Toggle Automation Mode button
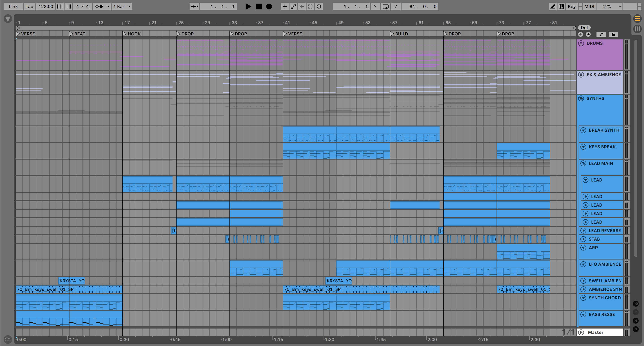644x346 pixels. [601, 34]
